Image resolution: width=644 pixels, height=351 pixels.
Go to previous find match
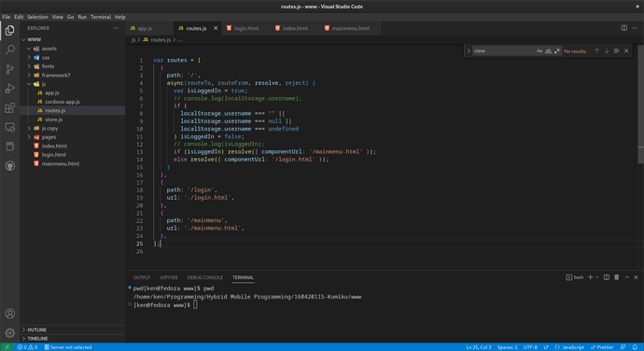tap(596, 51)
